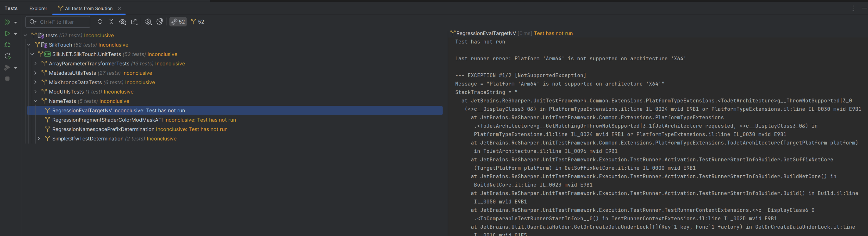Click the SilkTouch solution folder icon
This screenshot has height=236, width=868.
pyautogui.click(x=44, y=45)
